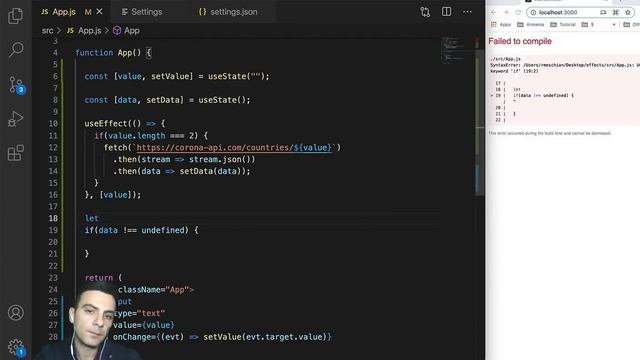The width and height of the screenshot is (640, 360).
Task: Open the More Actions ellipsis menu
Action: 467,12
